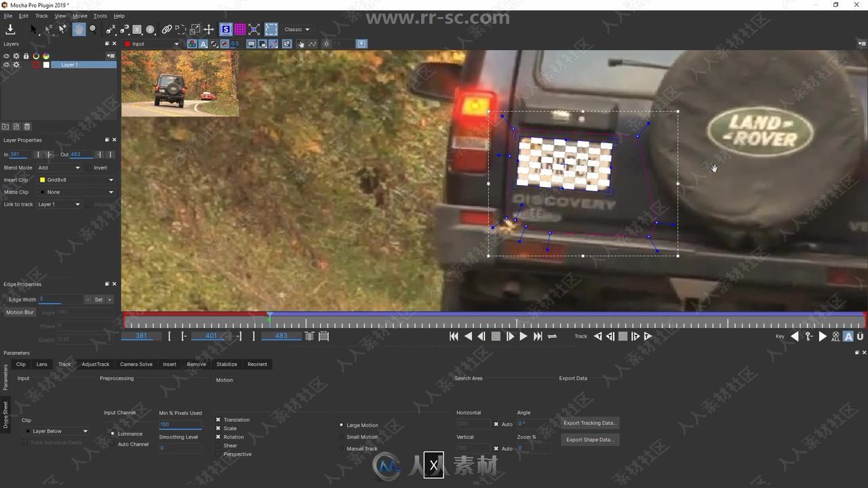The height and width of the screenshot is (488, 868).
Task: Select the Create X-Spline layer tool
Action: pyautogui.click(x=111, y=29)
